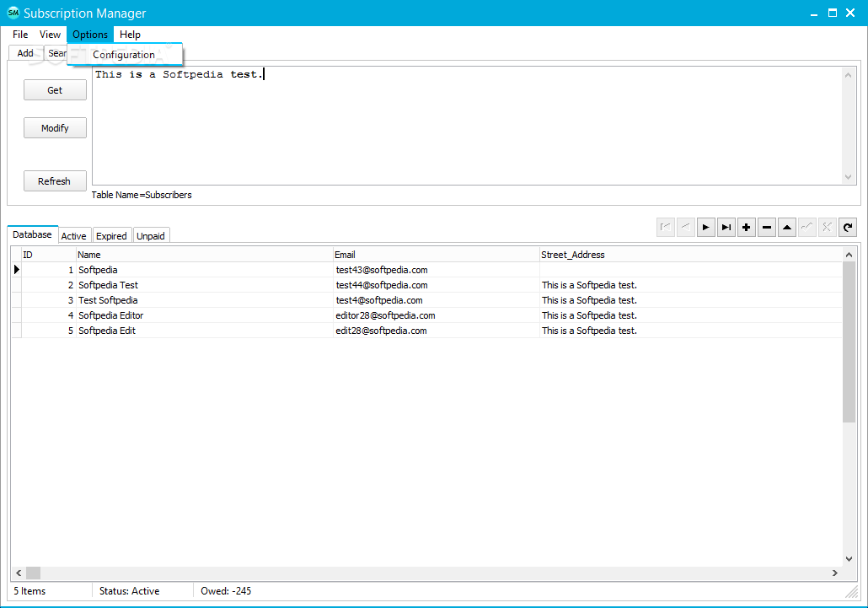
Task: Select the Softpedia Edit name cell
Action: coord(204,331)
